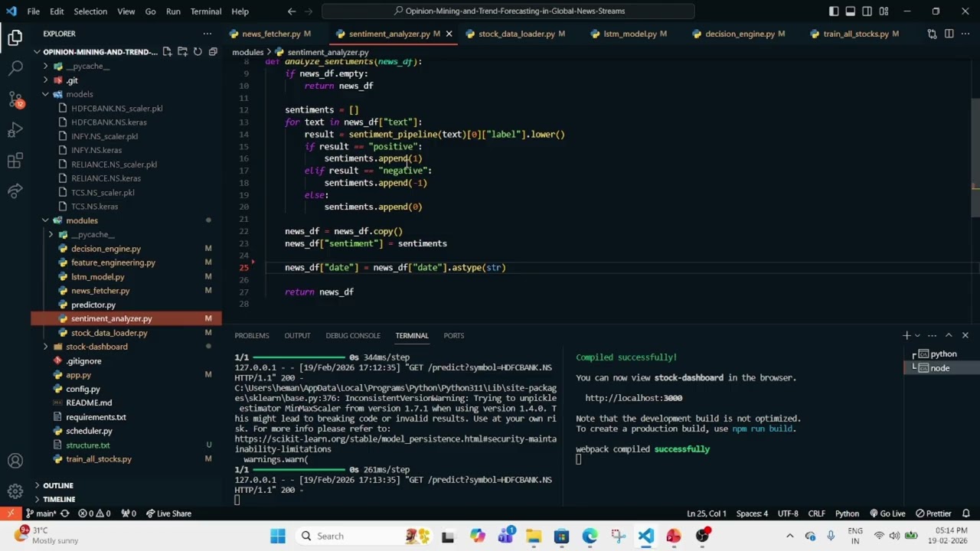Maximize the terminal panel size

click(x=949, y=335)
